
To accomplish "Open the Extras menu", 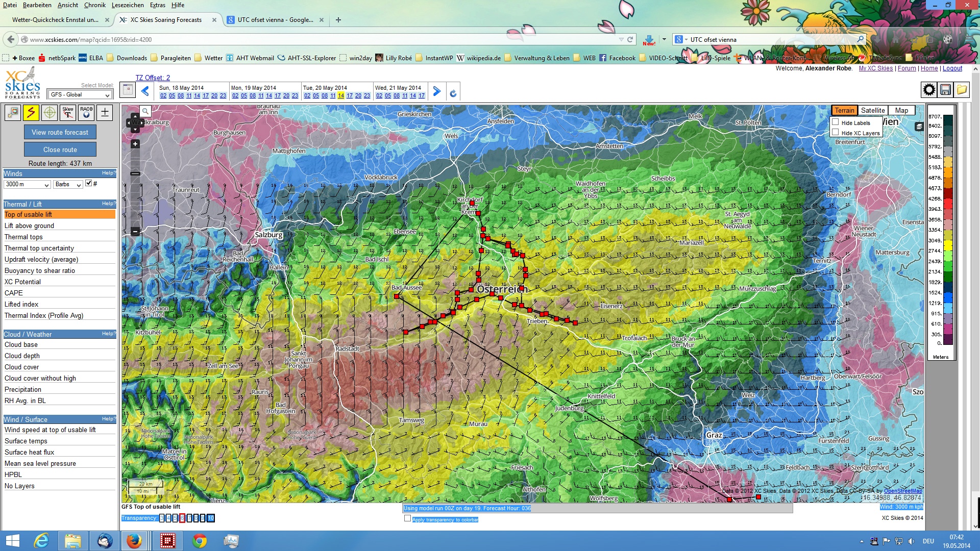I will pyautogui.click(x=158, y=5).
